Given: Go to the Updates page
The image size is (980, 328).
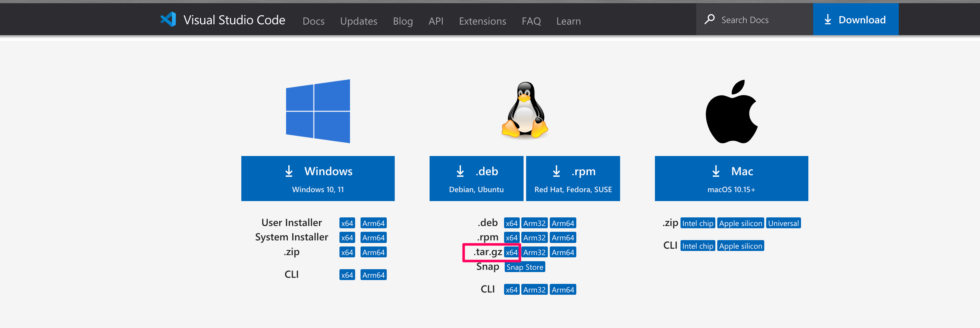Looking at the screenshot, I should [x=358, y=21].
